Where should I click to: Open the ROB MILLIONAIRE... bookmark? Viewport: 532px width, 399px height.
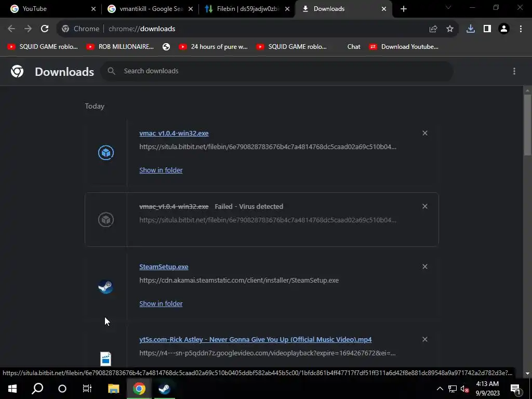pos(120,47)
